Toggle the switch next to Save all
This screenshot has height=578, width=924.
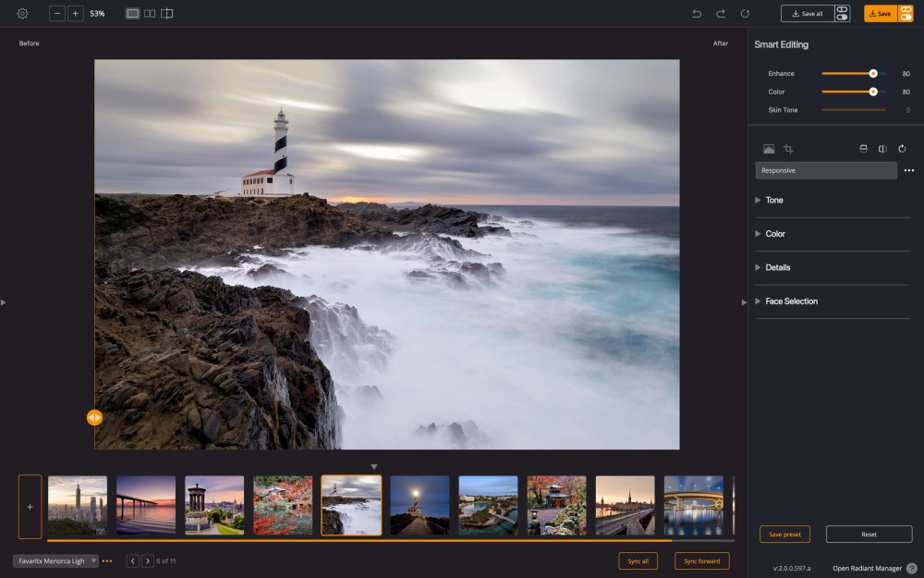coord(842,14)
